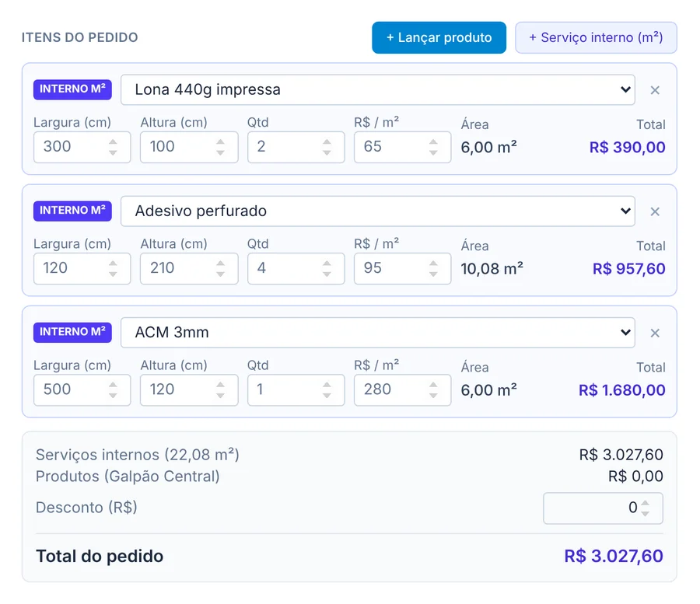
Task: Click the ACM 3mm INTERNO M² badge
Action: pyautogui.click(x=72, y=333)
